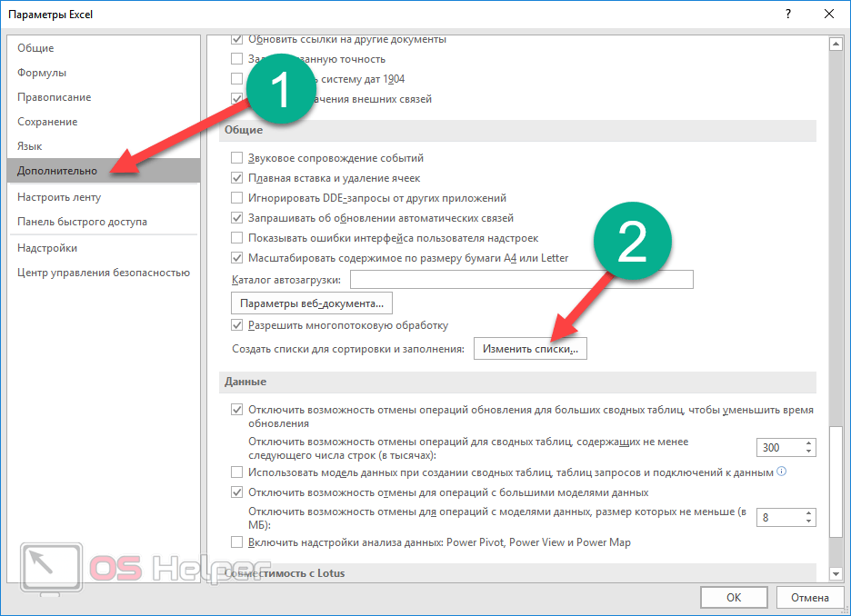Click the scroll down arrow of vertical scrollbar
The image size is (851, 616).
click(836, 575)
